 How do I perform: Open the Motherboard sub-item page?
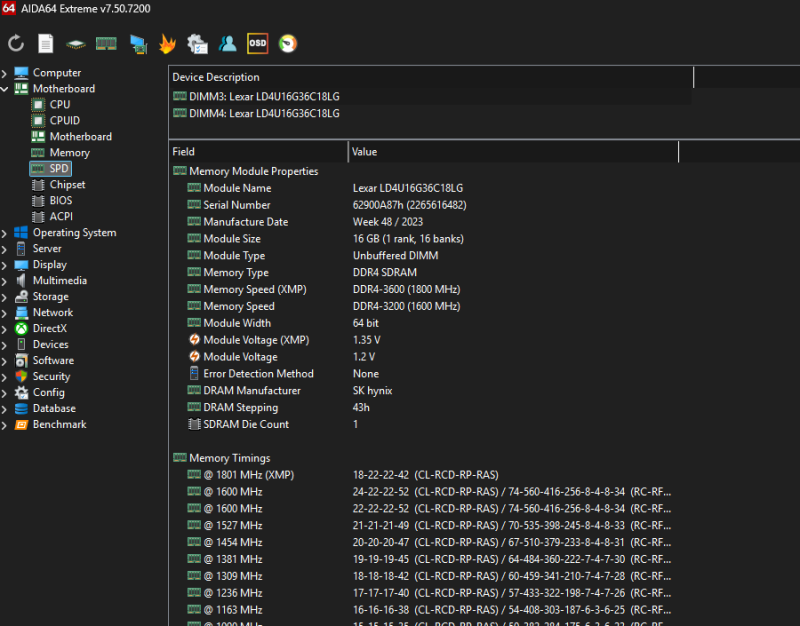tap(81, 137)
